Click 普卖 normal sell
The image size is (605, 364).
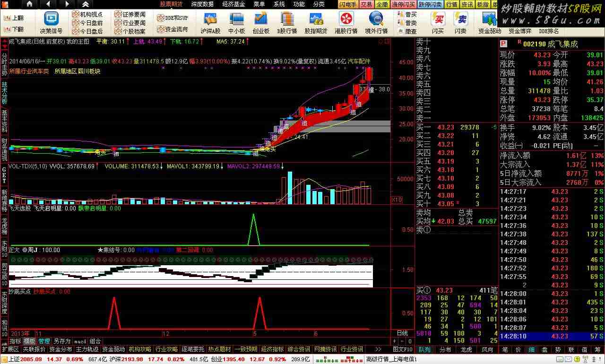point(407,23)
